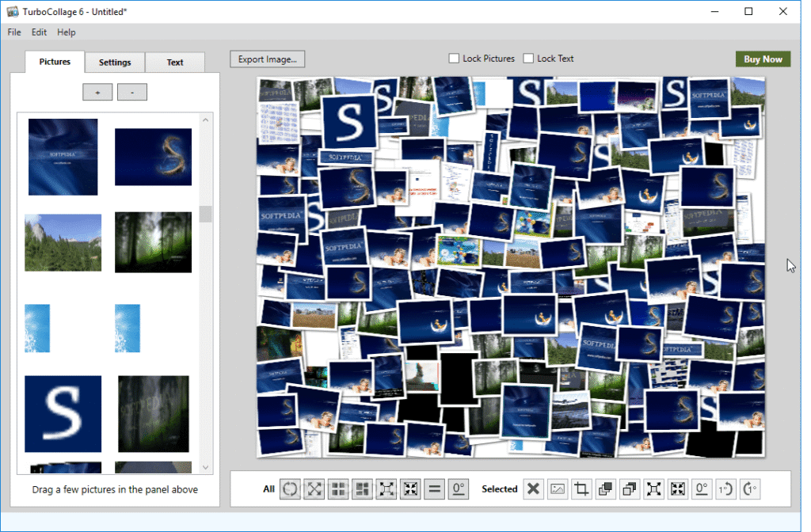This screenshot has height=532, width=811.
Task: Open the Help menu
Action: pos(67,32)
